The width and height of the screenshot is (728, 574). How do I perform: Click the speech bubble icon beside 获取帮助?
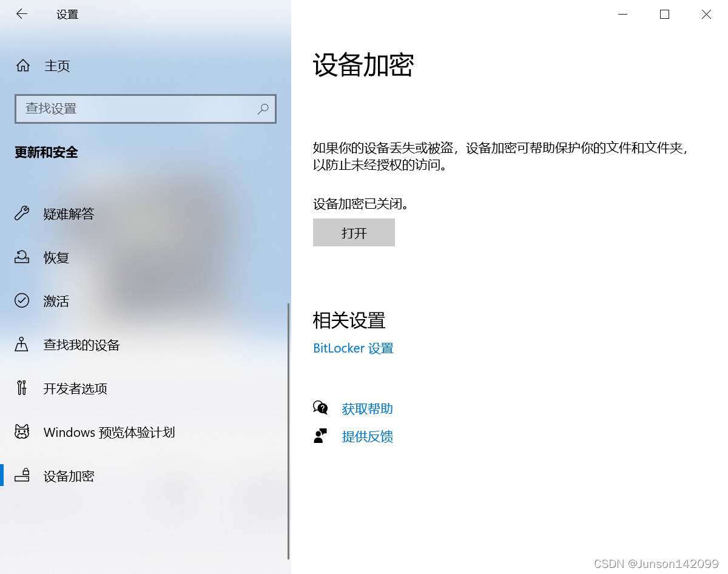[x=321, y=408]
